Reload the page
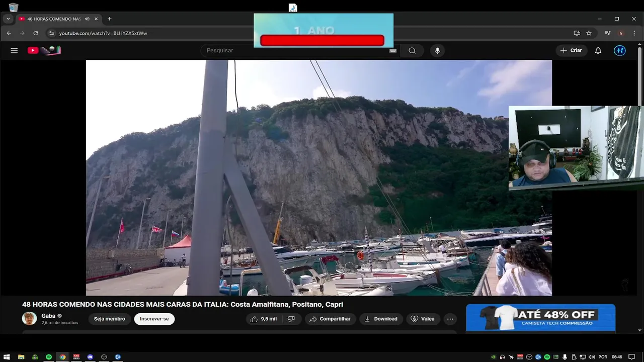 36,33
